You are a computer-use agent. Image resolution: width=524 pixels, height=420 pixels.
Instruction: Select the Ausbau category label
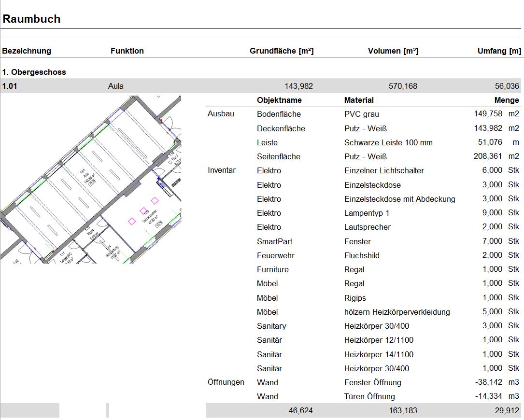pyautogui.click(x=221, y=113)
